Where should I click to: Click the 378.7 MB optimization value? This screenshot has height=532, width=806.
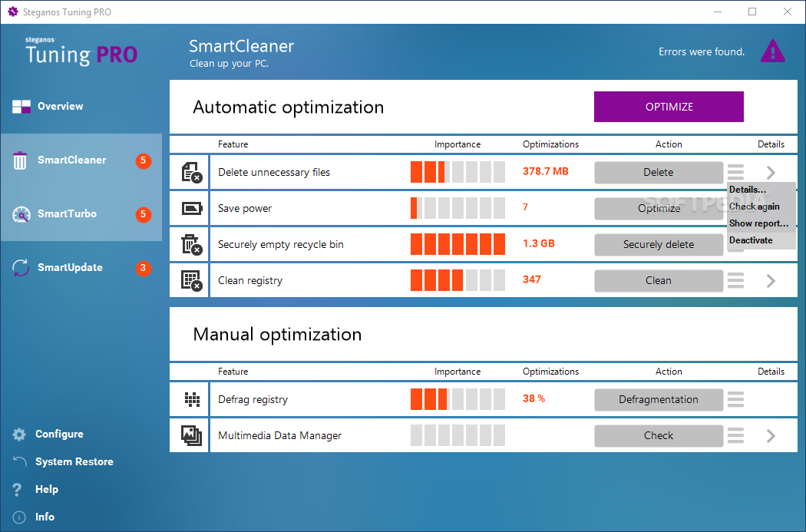point(545,171)
